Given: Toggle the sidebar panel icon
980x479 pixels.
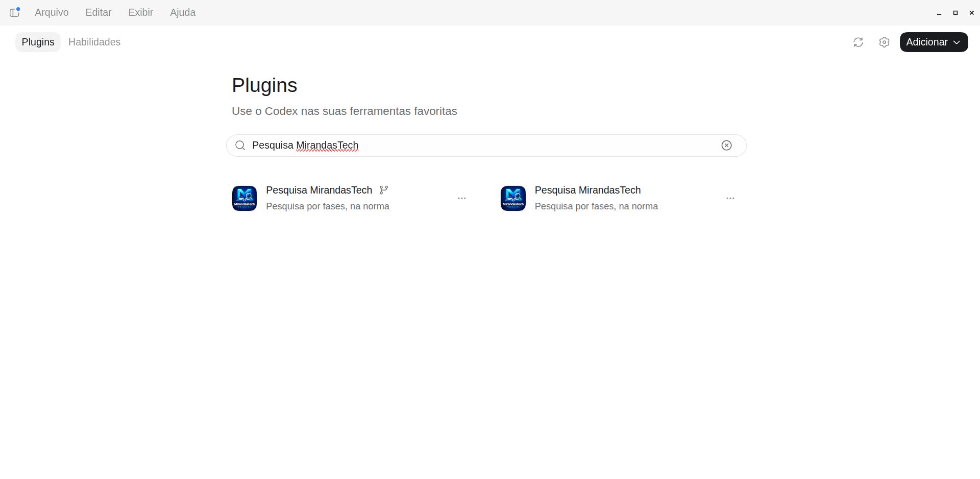Looking at the screenshot, I should [x=15, y=12].
